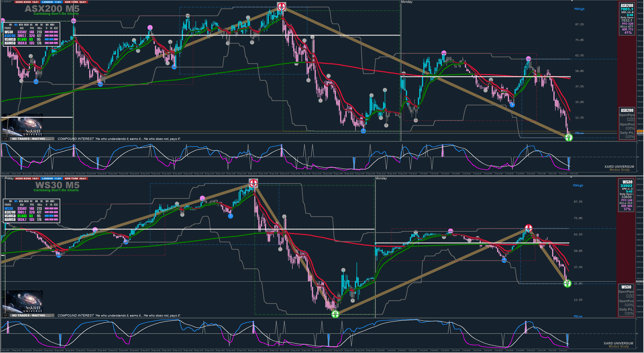Viewport: 644px width, 353px height.
Task: Select H1 timeframe in WS30 dashboard panel
Action: click(x=31, y=201)
